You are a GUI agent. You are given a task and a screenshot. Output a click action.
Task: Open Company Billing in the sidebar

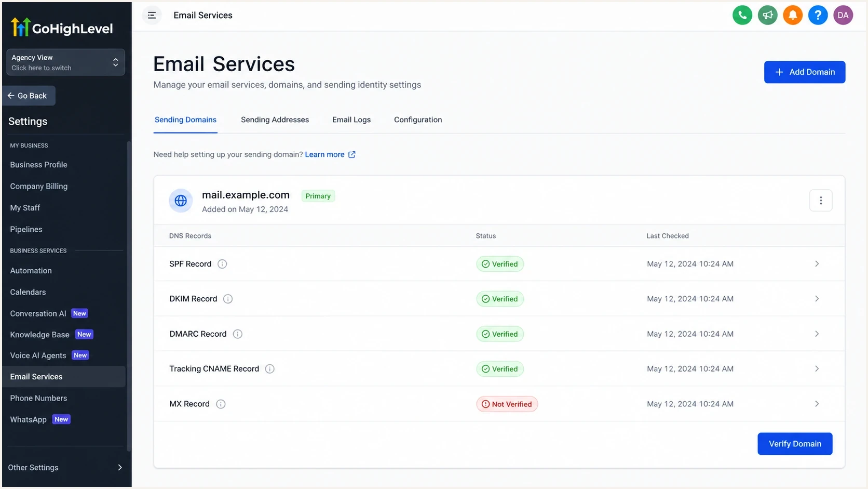click(x=39, y=186)
